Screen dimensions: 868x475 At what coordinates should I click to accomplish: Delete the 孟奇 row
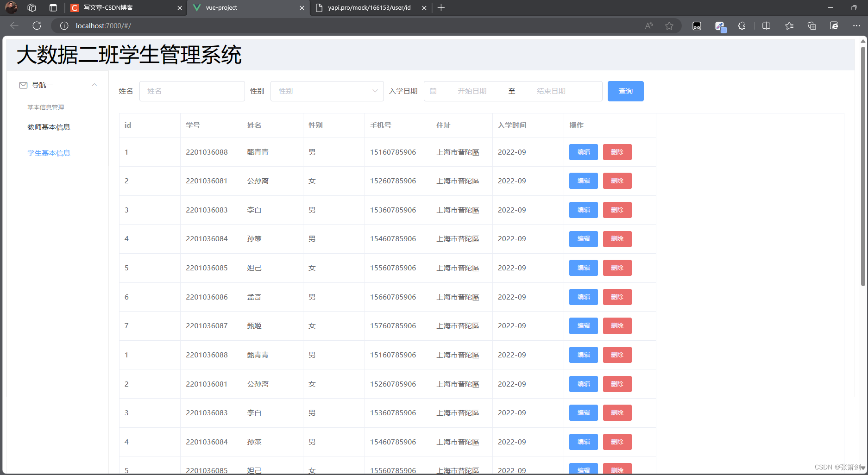(617, 297)
